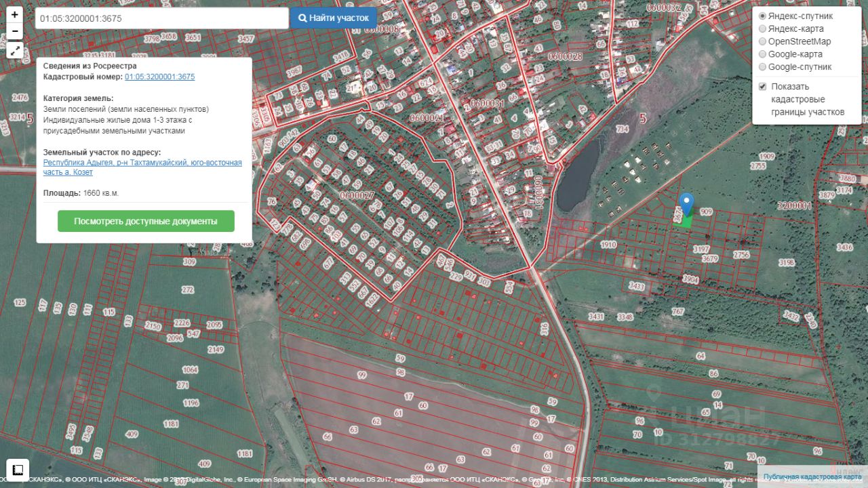This screenshot has width=868, height=488.
Task: Toggle fullscreen map view
Action: [x=15, y=50]
